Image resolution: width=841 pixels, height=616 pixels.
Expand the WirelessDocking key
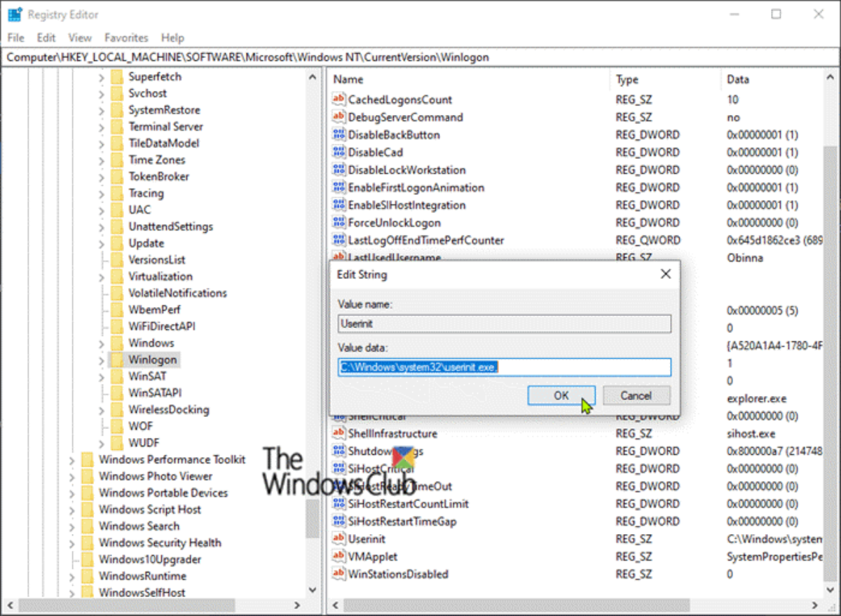pos(102,409)
